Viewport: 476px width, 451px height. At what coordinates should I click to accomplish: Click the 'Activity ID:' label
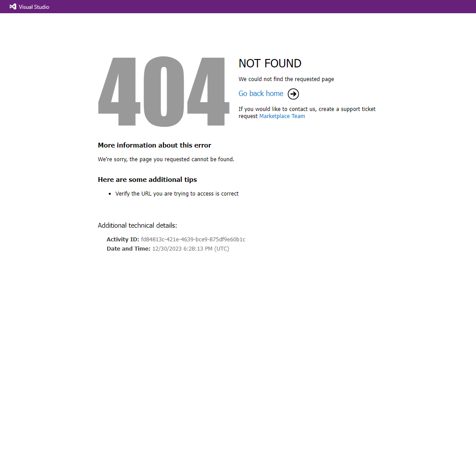coord(123,239)
